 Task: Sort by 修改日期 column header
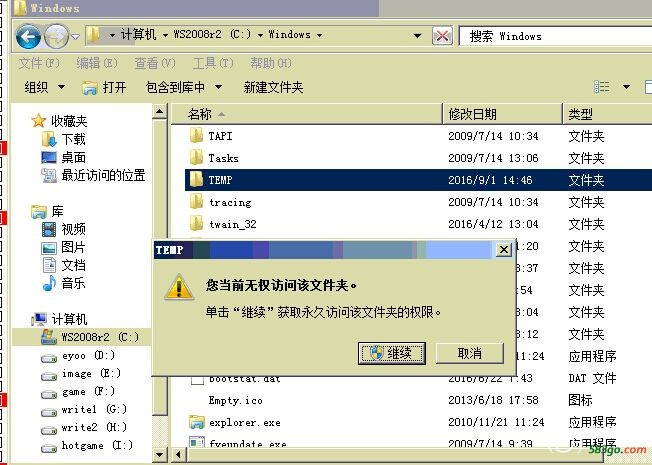point(503,114)
